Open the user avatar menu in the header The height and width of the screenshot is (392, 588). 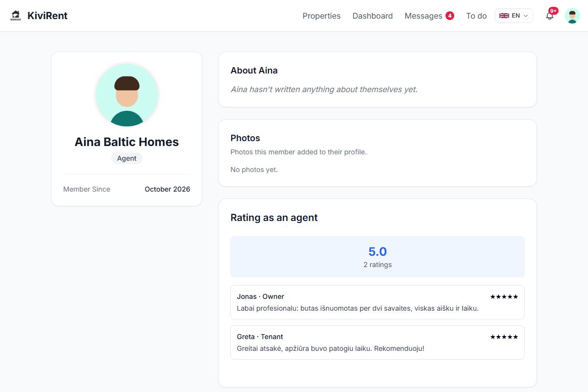point(572,16)
